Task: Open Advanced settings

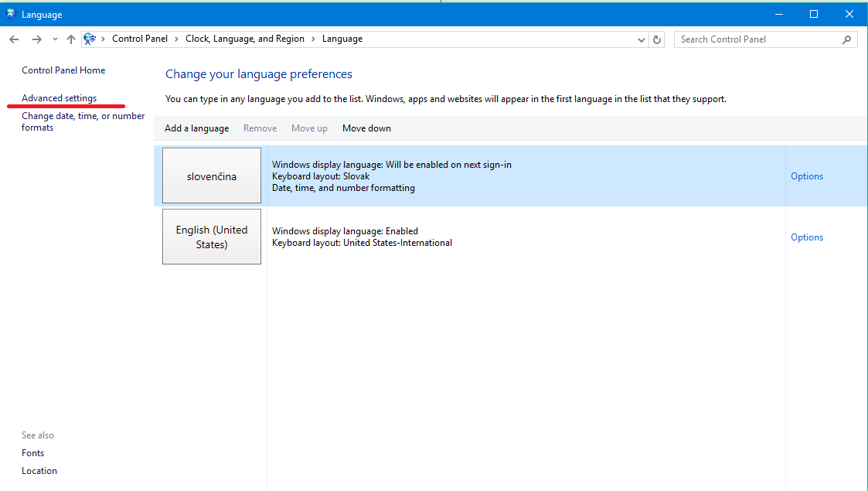Action: (x=60, y=98)
